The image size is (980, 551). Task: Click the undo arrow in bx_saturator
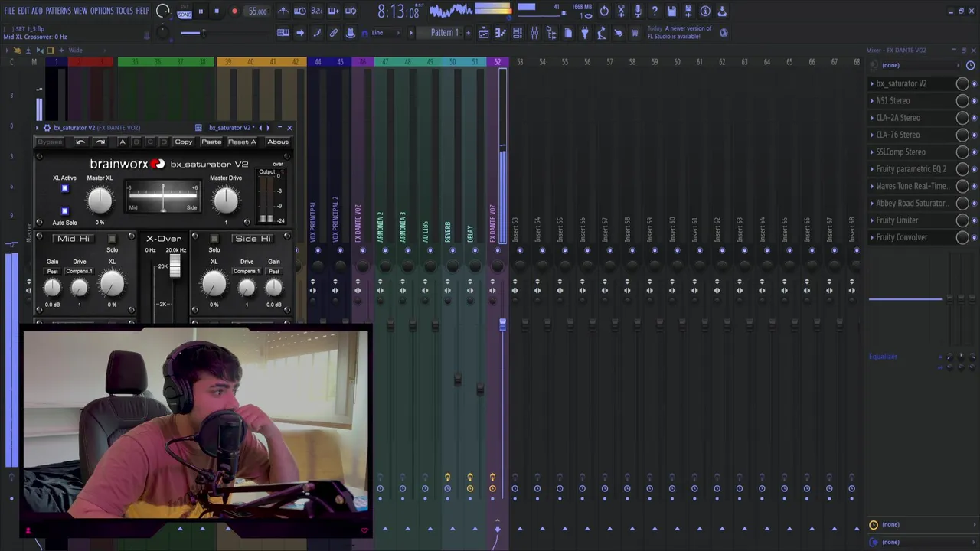(x=80, y=142)
